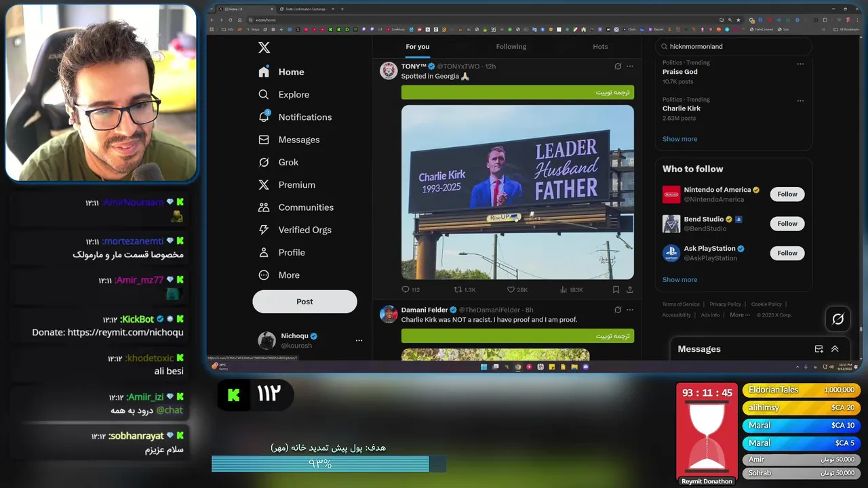Open Explore from the sidebar
Viewport: 868px width, 488px height.
click(x=283, y=94)
